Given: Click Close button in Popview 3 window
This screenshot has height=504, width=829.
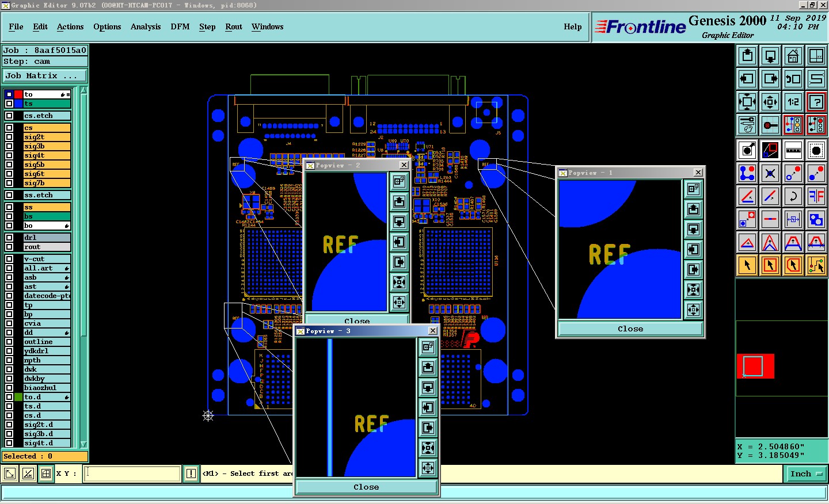Looking at the screenshot, I should [x=366, y=487].
